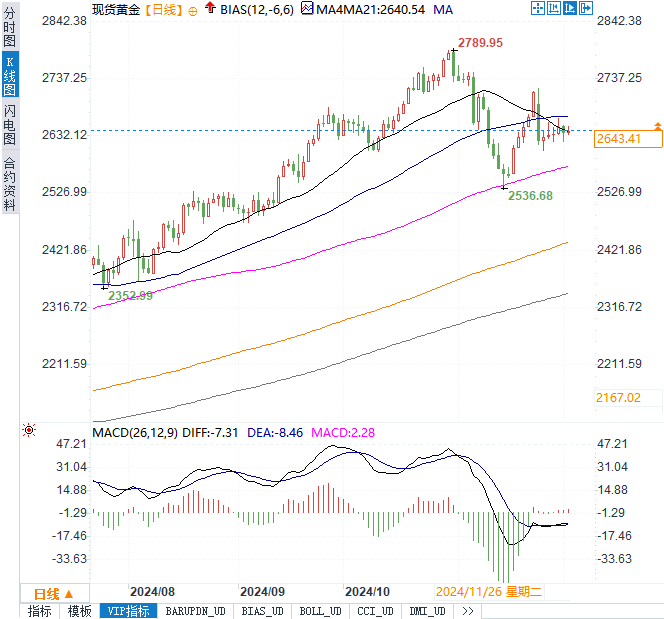Image resolution: width=664 pixels, height=619 pixels.
Task: Click the highlighted third chart tool icon
Action: click(x=568, y=9)
